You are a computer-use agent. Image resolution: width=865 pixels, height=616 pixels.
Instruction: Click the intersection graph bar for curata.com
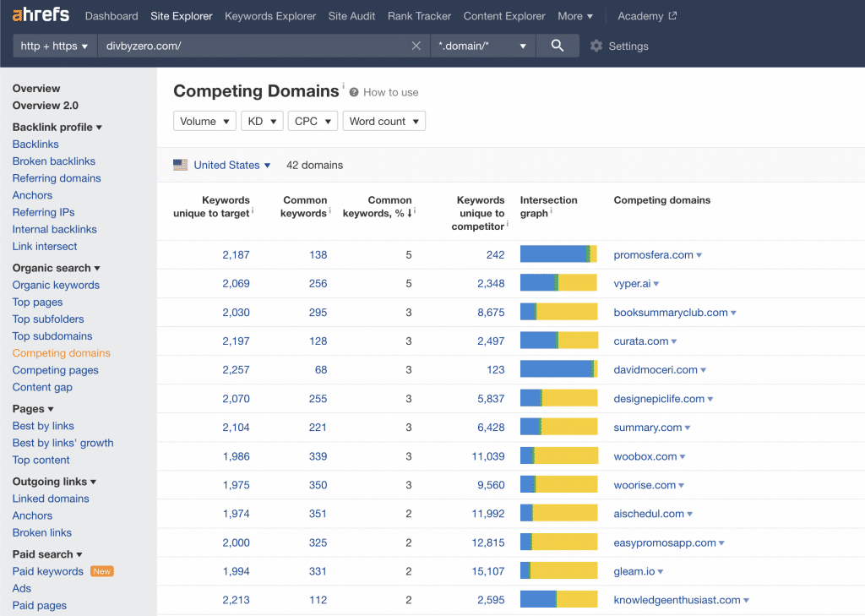559,341
